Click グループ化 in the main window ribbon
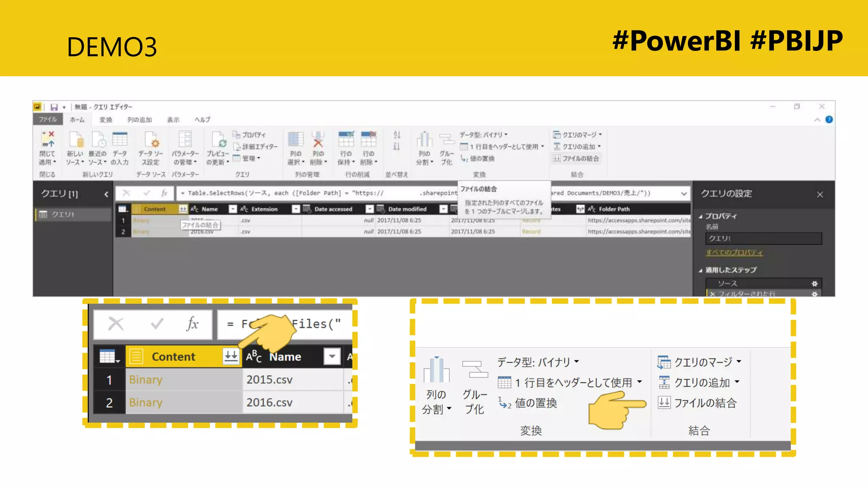The width and height of the screenshot is (868, 488). click(x=447, y=148)
